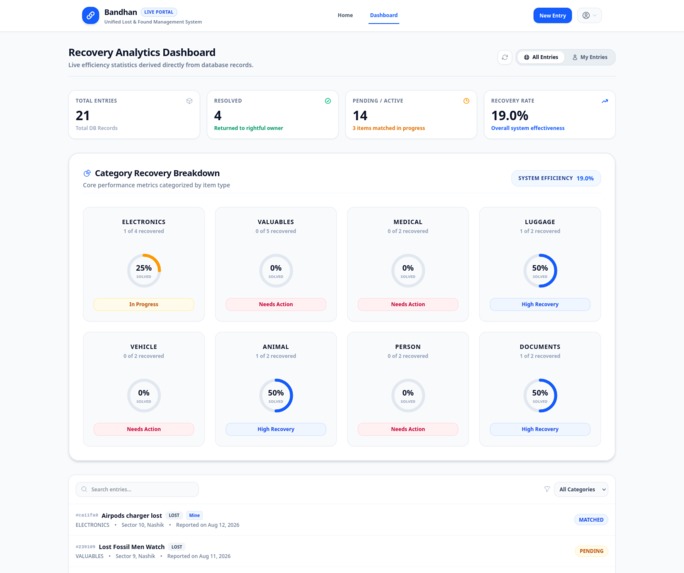684x573 pixels.
Task: Click 'Reported on Aug 12, 2026' text
Action: point(208,525)
